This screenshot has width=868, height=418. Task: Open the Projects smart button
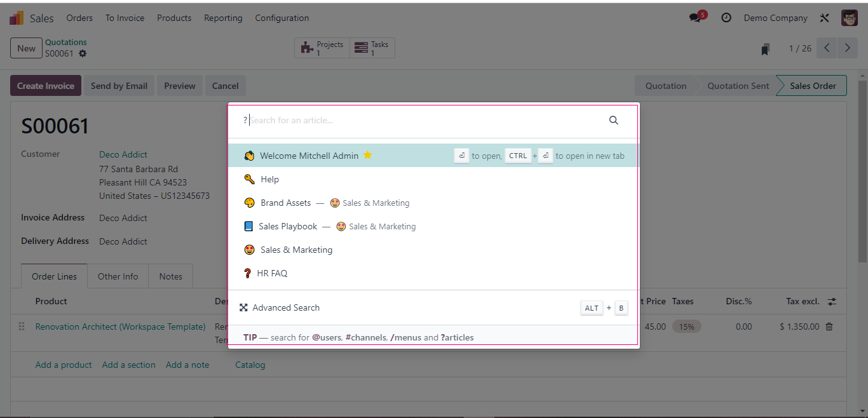click(x=322, y=48)
